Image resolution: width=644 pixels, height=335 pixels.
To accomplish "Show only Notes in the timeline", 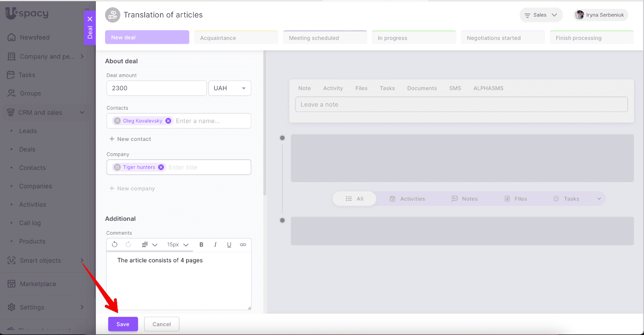I will click(x=464, y=199).
